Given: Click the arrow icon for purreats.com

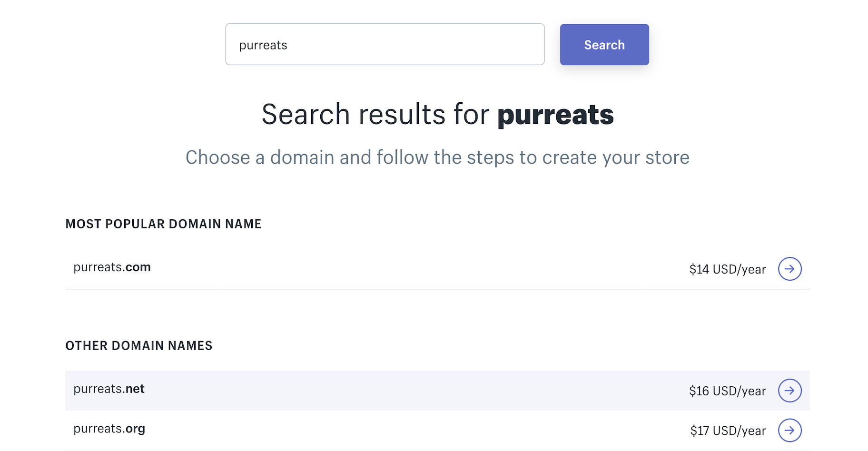Looking at the screenshot, I should [789, 269].
